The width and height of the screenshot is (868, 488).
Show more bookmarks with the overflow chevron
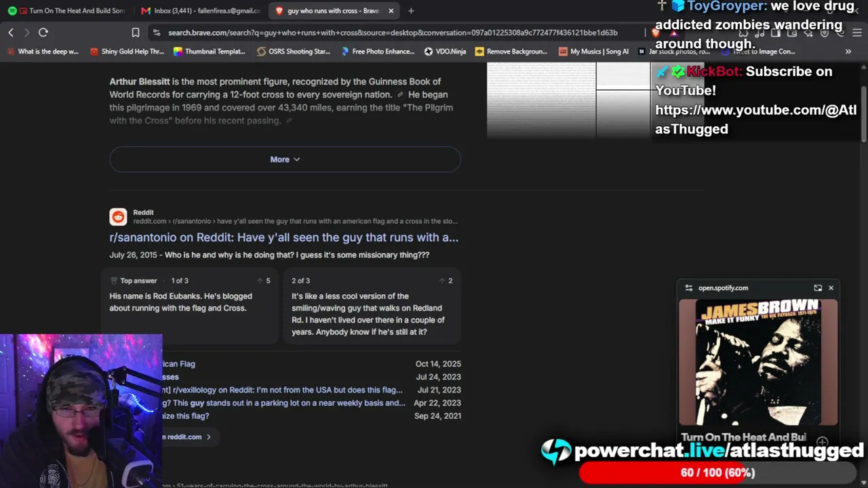pos(848,52)
